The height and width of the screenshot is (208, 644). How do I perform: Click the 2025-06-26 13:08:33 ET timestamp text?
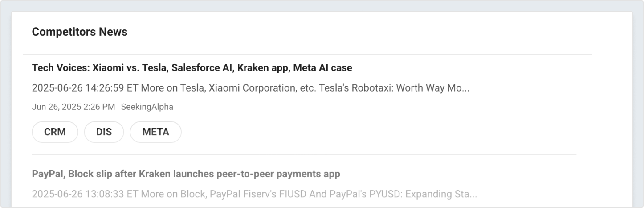coord(84,194)
